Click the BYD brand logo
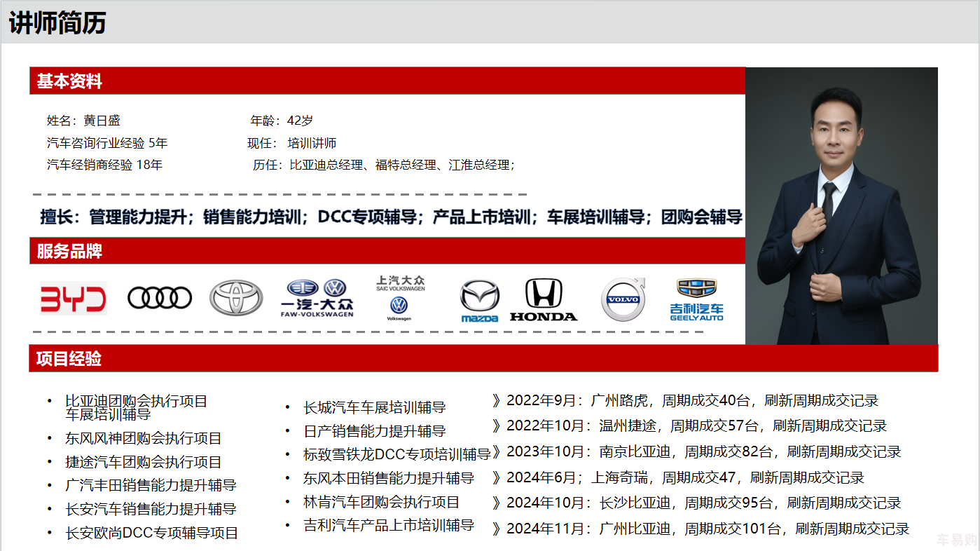This screenshot has height=551, width=980. coord(74,299)
